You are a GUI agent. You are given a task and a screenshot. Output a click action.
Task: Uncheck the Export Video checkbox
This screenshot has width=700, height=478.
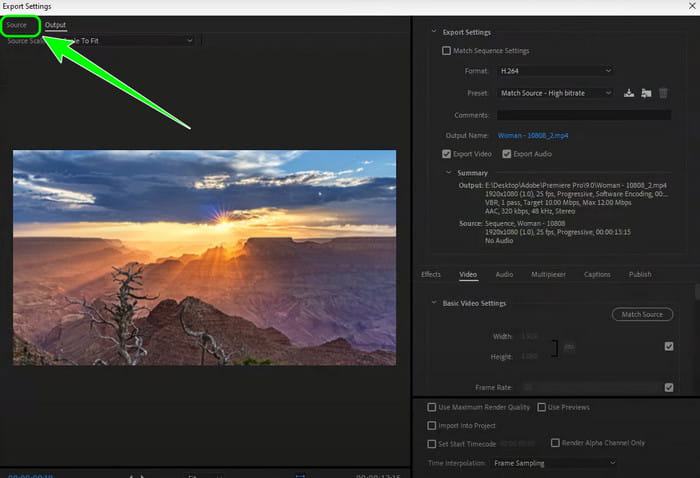[447, 154]
